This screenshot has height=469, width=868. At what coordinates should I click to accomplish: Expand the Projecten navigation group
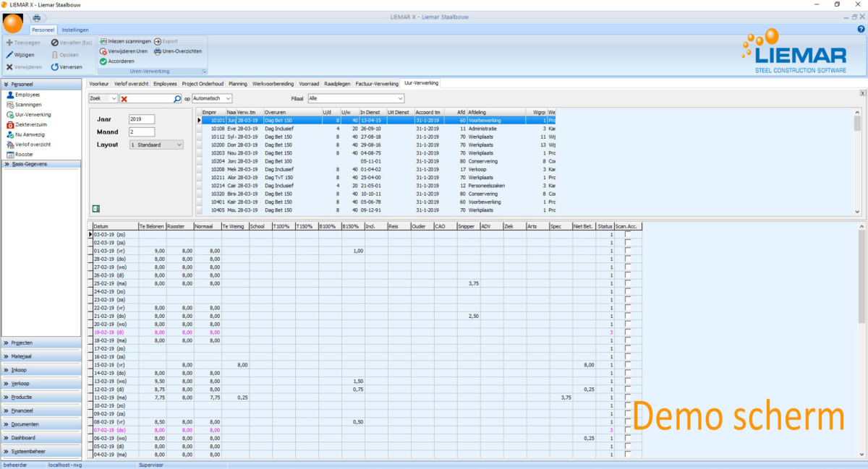(x=41, y=343)
